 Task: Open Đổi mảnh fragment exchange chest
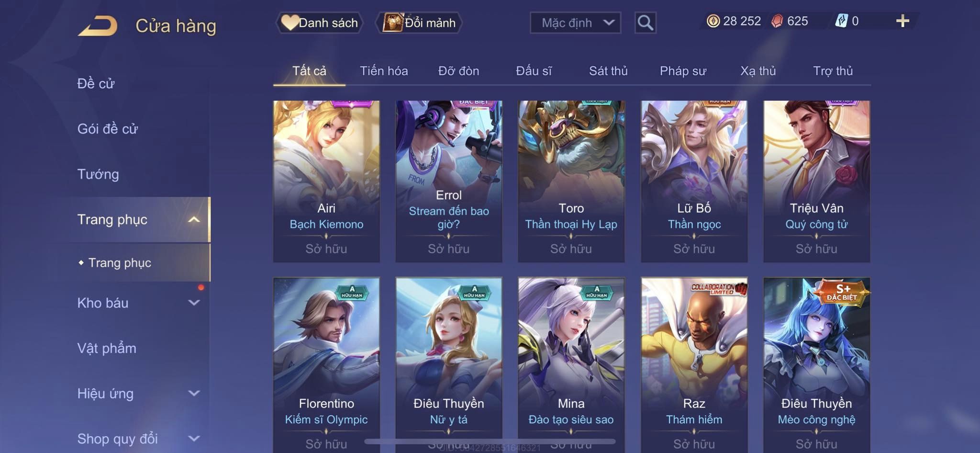point(419,23)
